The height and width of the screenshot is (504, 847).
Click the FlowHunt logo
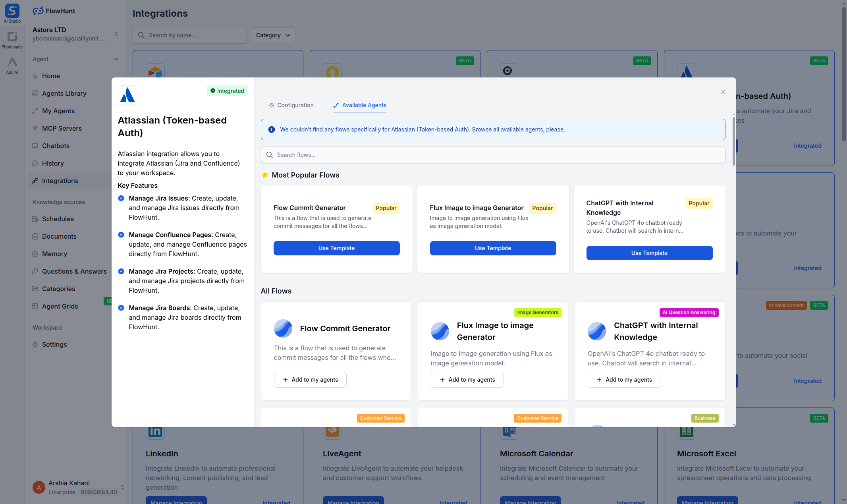click(54, 11)
